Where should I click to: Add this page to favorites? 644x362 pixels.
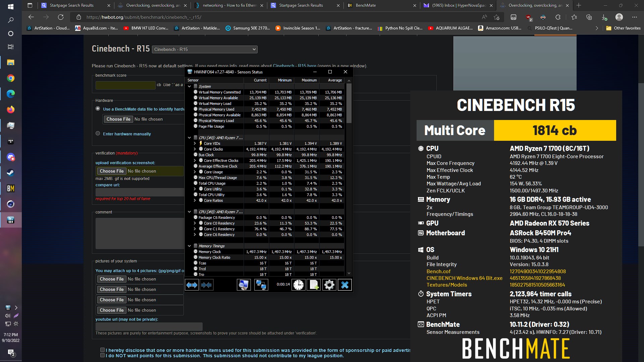tap(497, 17)
